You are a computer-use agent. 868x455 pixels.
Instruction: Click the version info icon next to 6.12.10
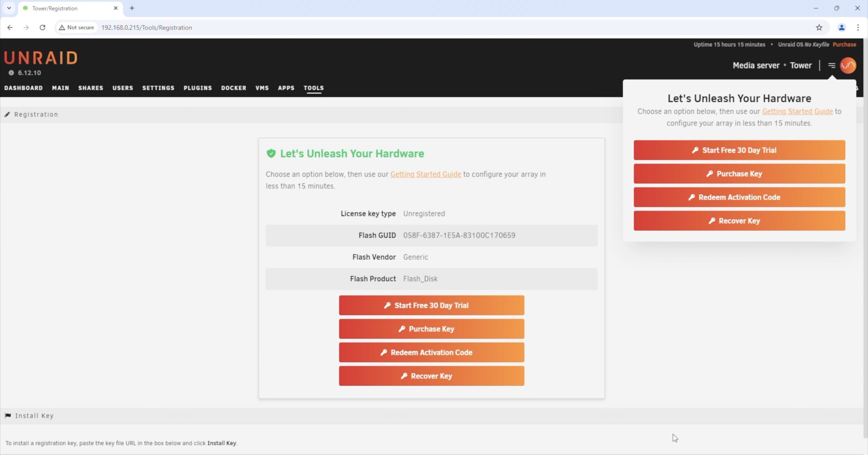point(11,73)
